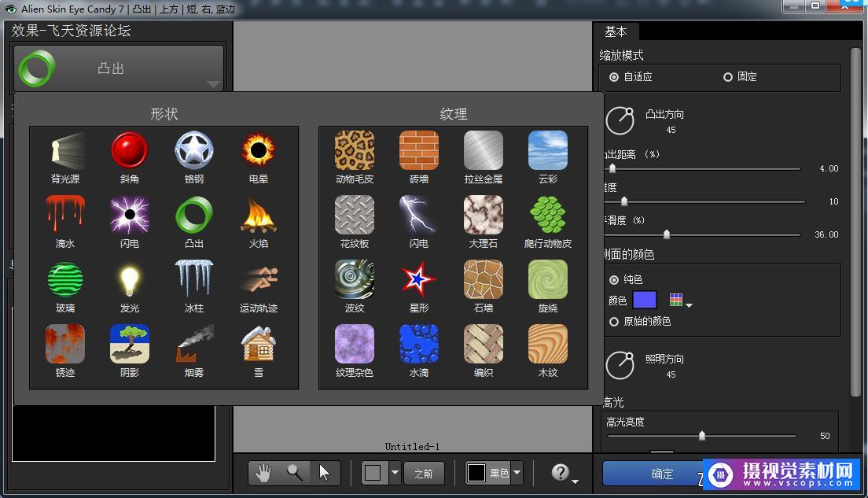Select the 玻璃 glass effect
Image resolution: width=868 pixels, height=498 pixels.
pyautogui.click(x=65, y=286)
